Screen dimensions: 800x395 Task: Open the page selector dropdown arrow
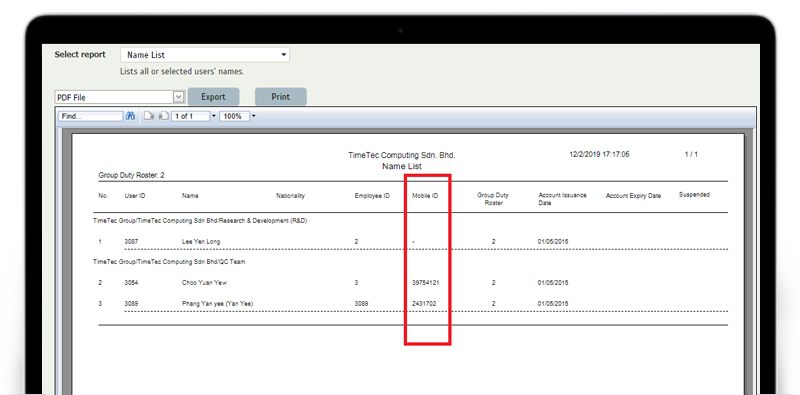click(214, 116)
